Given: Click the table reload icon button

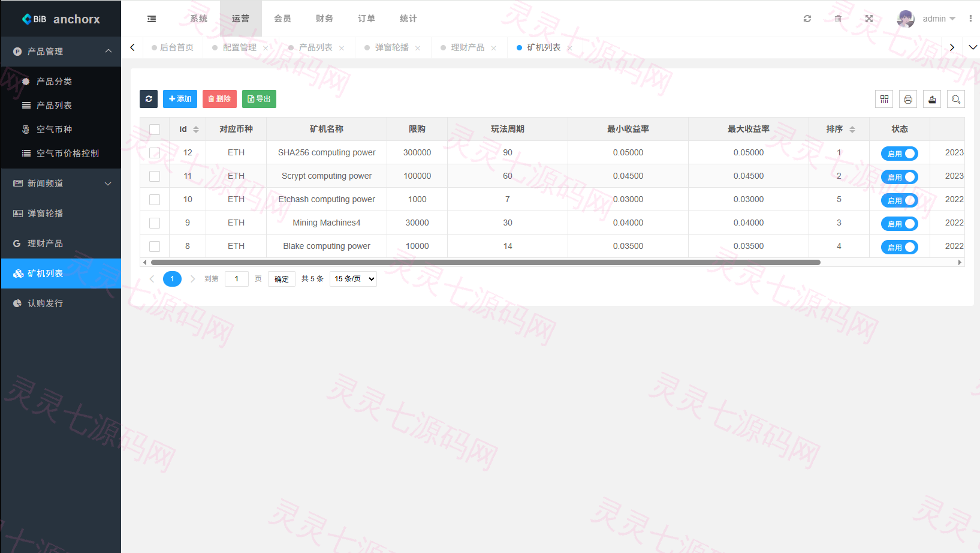Looking at the screenshot, I should pyautogui.click(x=149, y=99).
